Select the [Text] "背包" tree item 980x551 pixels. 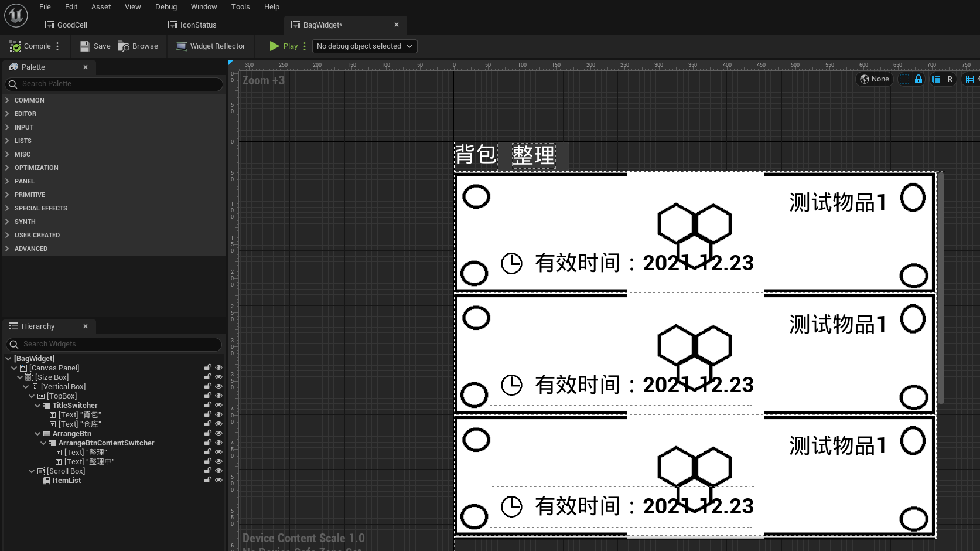pos(80,415)
